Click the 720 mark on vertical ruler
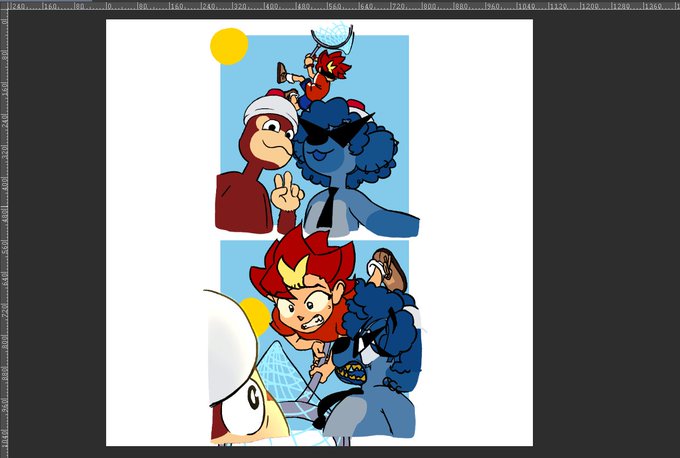Image resolution: width=680 pixels, height=458 pixels. 4,310
